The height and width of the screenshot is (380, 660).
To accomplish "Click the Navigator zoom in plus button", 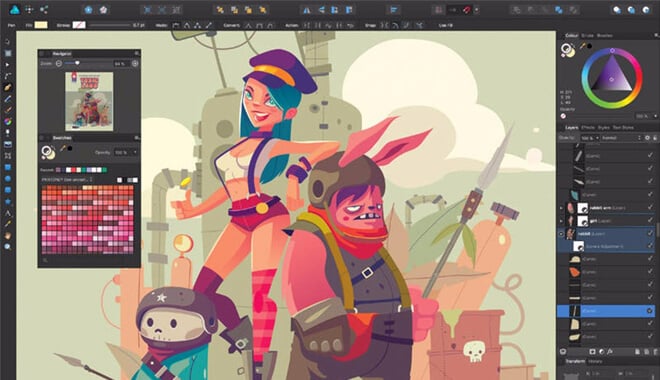I will pyautogui.click(x=135, y=64).
